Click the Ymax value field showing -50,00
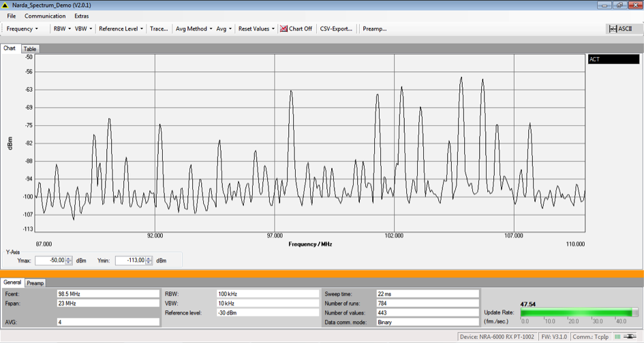This screenshot has height=343, width=644. coord(50,261)
